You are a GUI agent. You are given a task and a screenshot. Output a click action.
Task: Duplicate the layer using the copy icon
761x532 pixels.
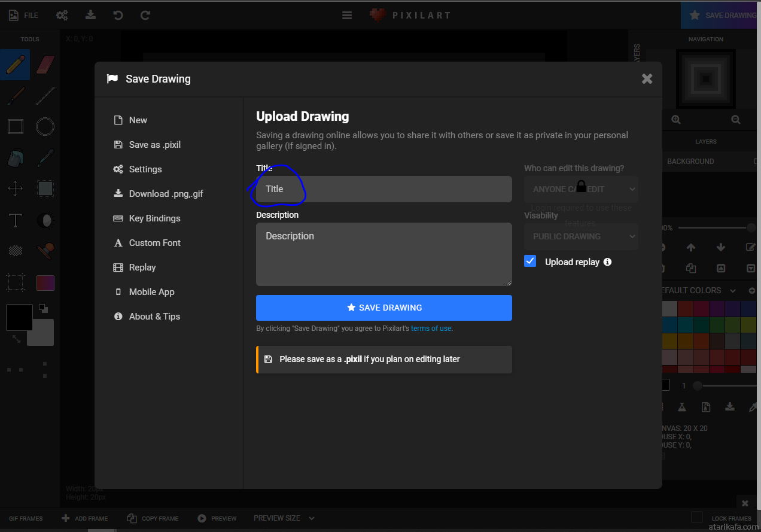[x=691, y=268]
